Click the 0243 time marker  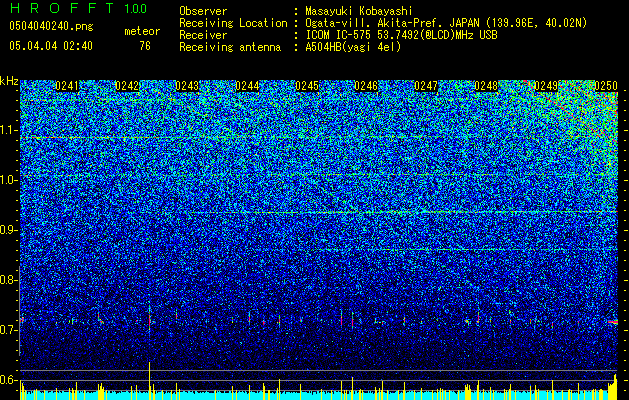point(187,86)
